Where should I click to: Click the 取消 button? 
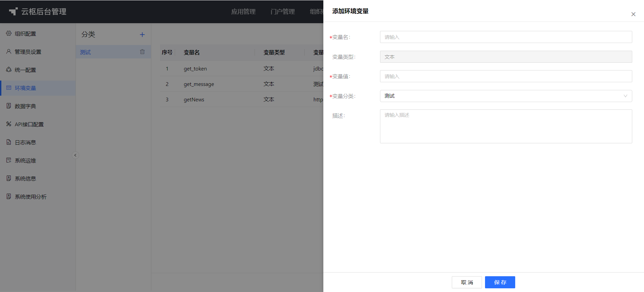467,282
